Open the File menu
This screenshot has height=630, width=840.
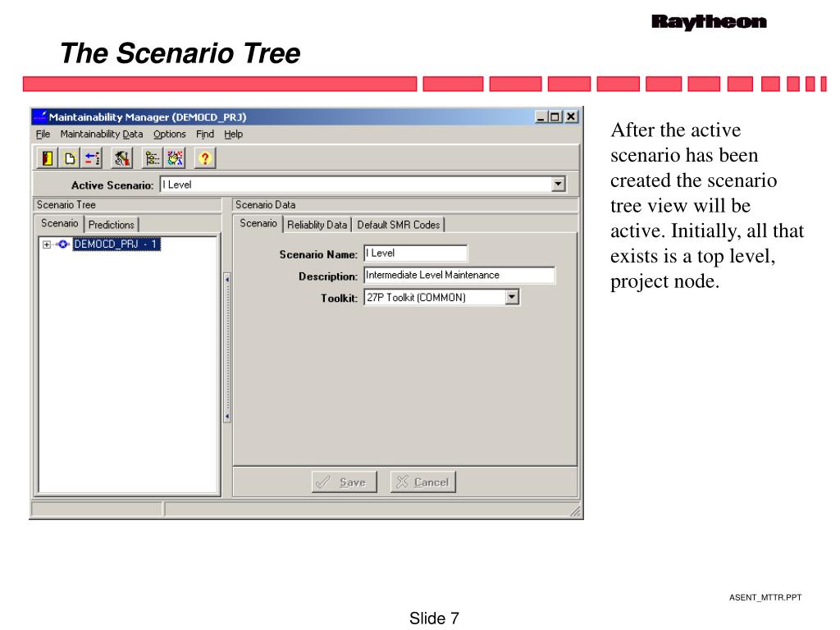[x=43, y=134]
